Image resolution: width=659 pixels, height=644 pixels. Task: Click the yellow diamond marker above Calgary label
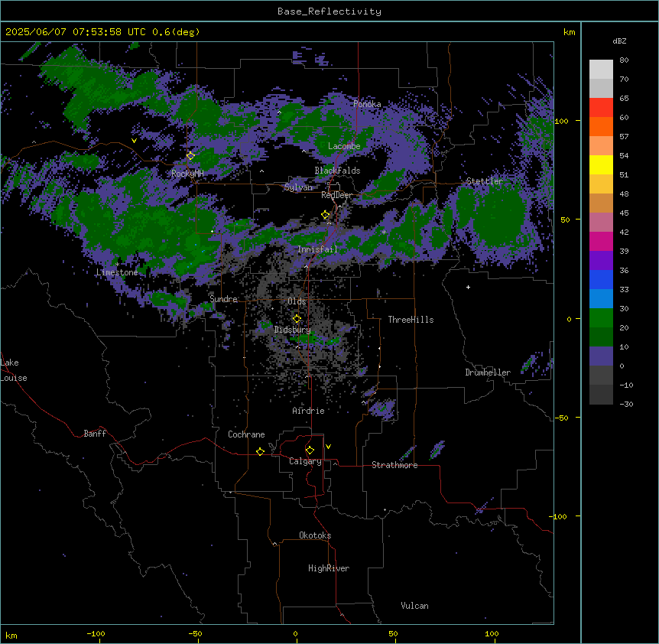310,450
